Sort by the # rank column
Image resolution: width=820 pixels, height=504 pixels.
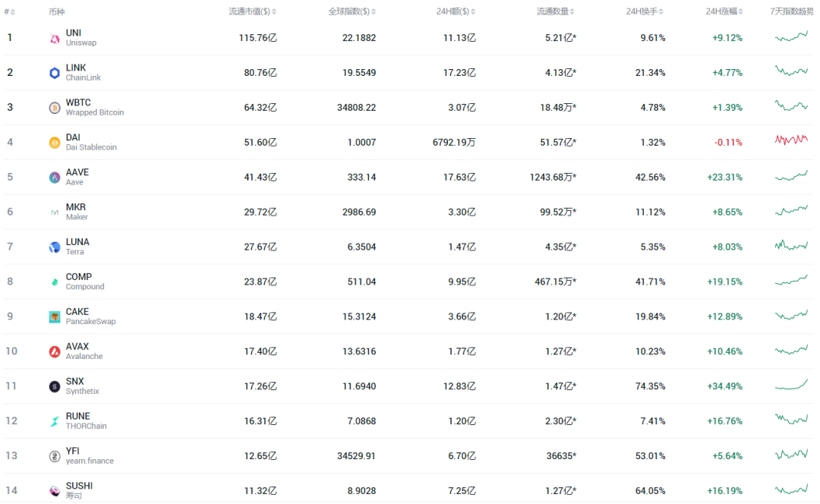click(x=9, y=11)
